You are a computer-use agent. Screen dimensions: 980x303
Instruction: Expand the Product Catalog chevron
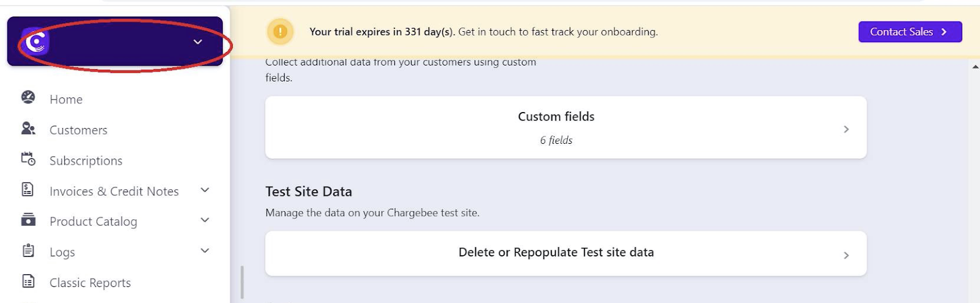pyautogui.click(x=205, y=220)
